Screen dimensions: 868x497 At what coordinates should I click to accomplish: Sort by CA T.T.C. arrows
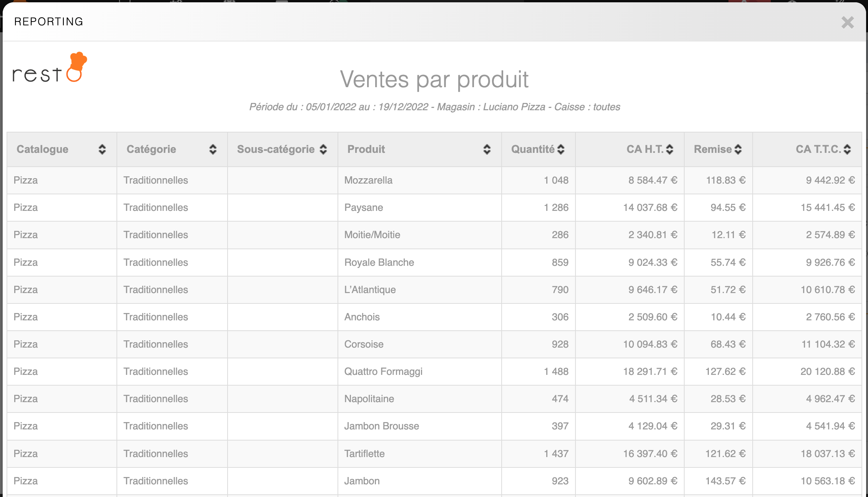point(847,149)
